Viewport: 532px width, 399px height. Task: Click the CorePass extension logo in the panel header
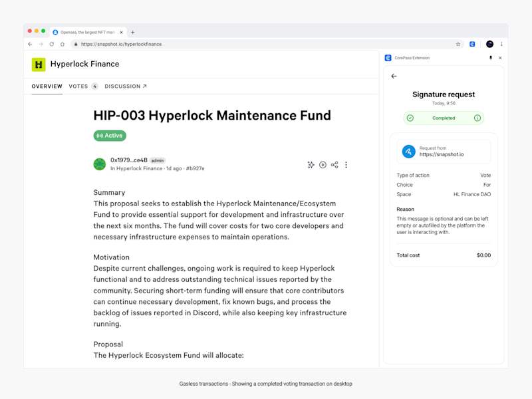tap(388, 58)
